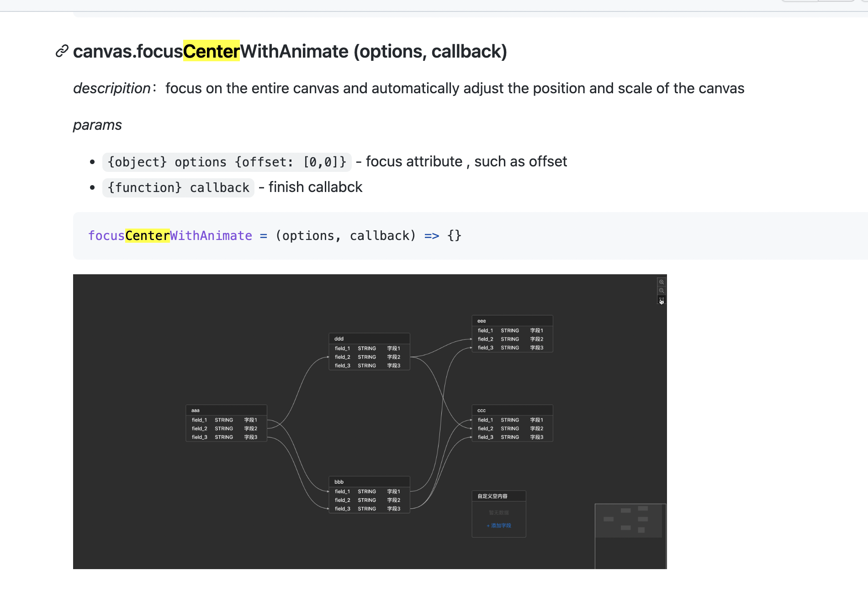Image resolution: width=868 pixels, height=597 pixels.
Task: Click field_1 row inside the eee node
Action: (x=512, y=330)
